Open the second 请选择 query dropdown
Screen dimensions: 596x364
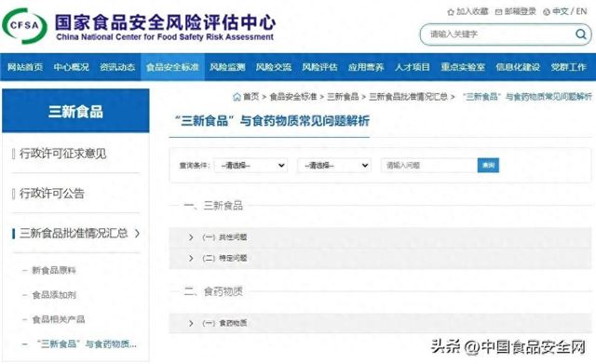(x=334, y=166)
